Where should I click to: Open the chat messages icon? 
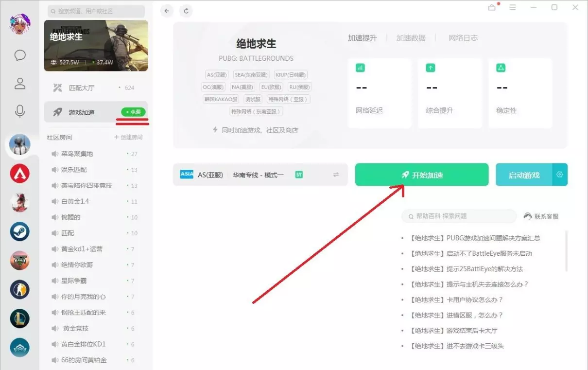click(20, 55)
